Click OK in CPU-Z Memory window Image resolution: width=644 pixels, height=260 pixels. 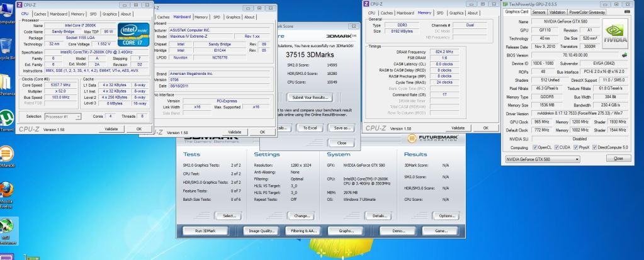tap(485, 128)
